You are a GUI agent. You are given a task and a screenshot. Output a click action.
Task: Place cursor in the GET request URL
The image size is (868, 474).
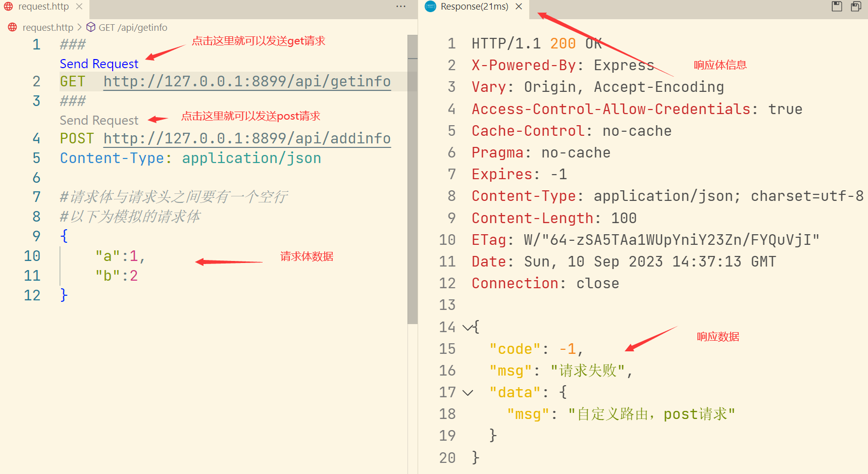(x=247, y=81)
